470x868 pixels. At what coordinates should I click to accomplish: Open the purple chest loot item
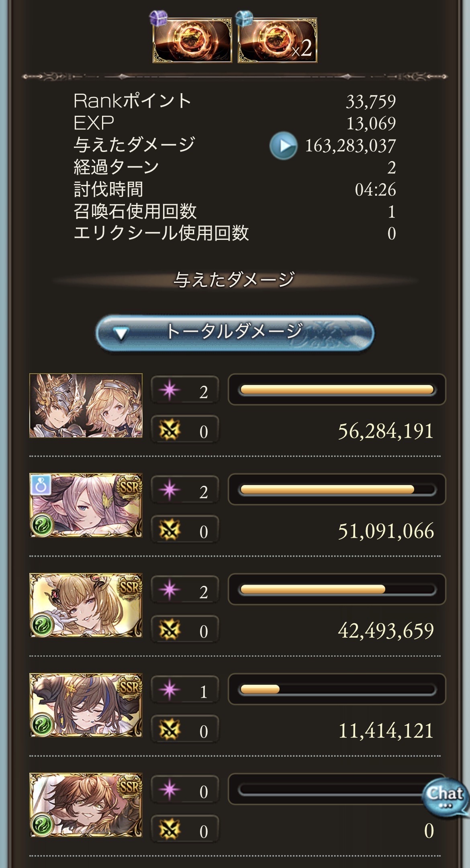(192, 40)
